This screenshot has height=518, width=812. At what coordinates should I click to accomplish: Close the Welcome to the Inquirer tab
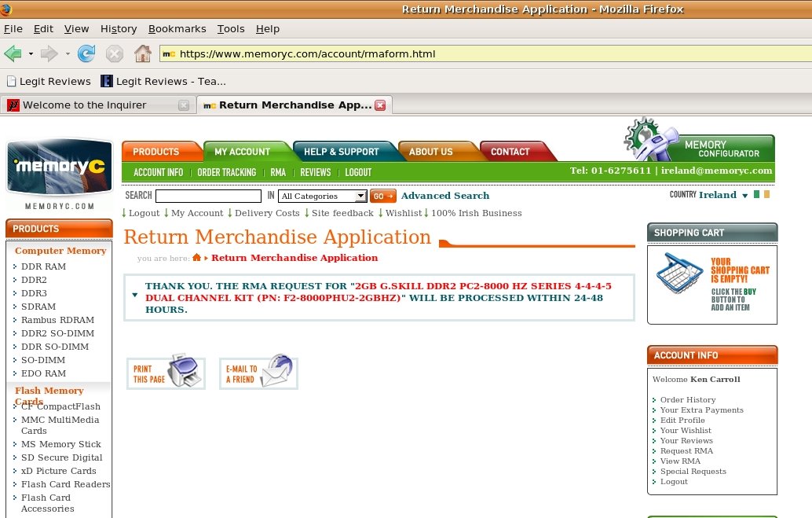(x=184, y=105)
